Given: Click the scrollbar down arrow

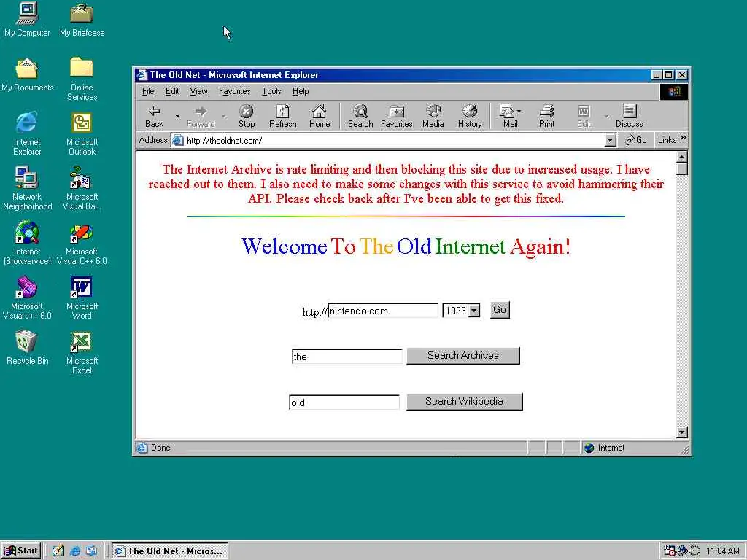Looking at the screenshot, I should 682,432.
